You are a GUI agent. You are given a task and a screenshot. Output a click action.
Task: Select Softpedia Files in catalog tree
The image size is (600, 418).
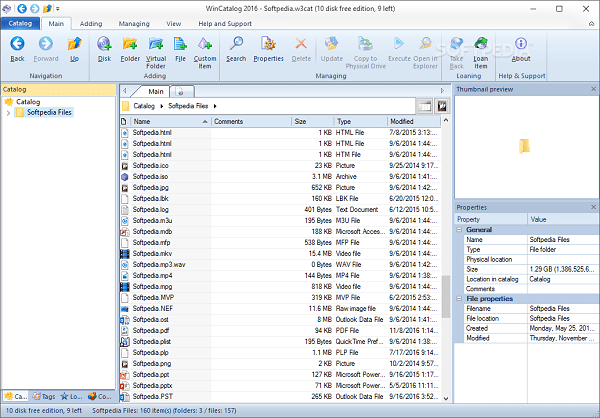point(49,113)
